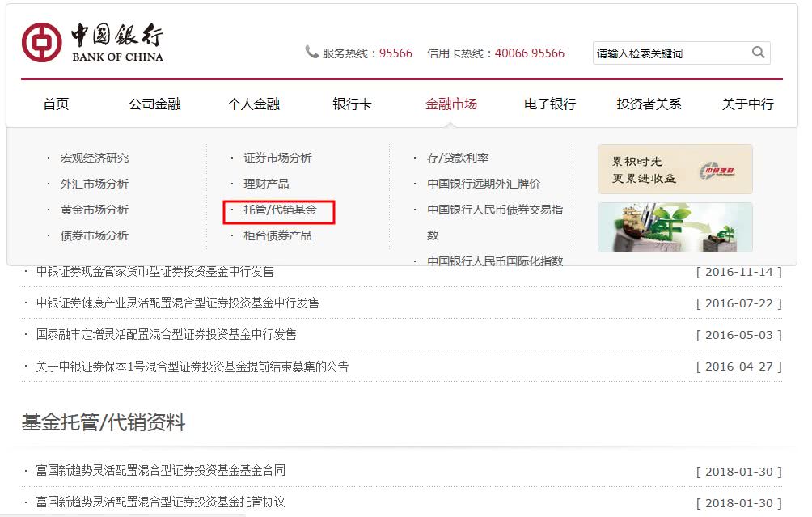This screenshot has height=517, width=812.
Task: Open 存/贷款利率
Action: tap(457, 158)
